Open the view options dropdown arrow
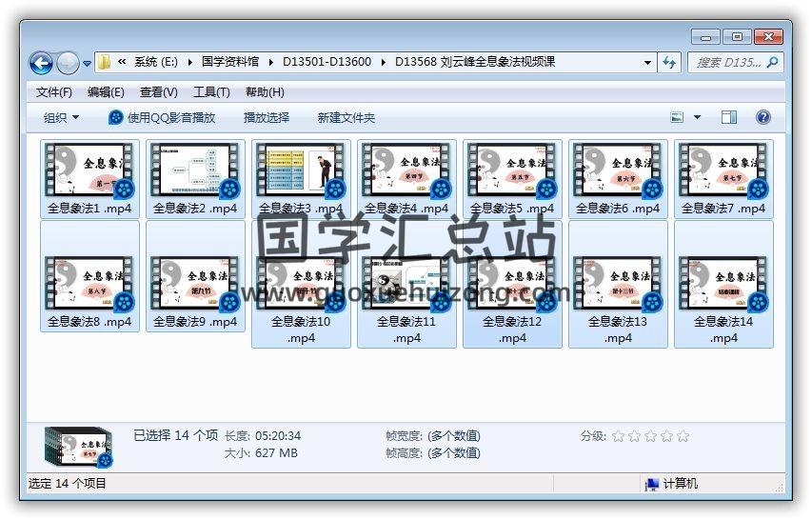Image resolution: width=812 pixels, height=520 pixels. [x=697, y=117]
